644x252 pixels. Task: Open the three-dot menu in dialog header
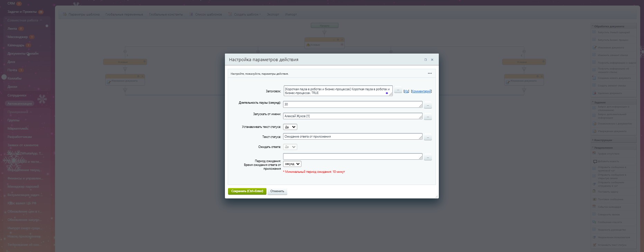(x=430, y=73)
